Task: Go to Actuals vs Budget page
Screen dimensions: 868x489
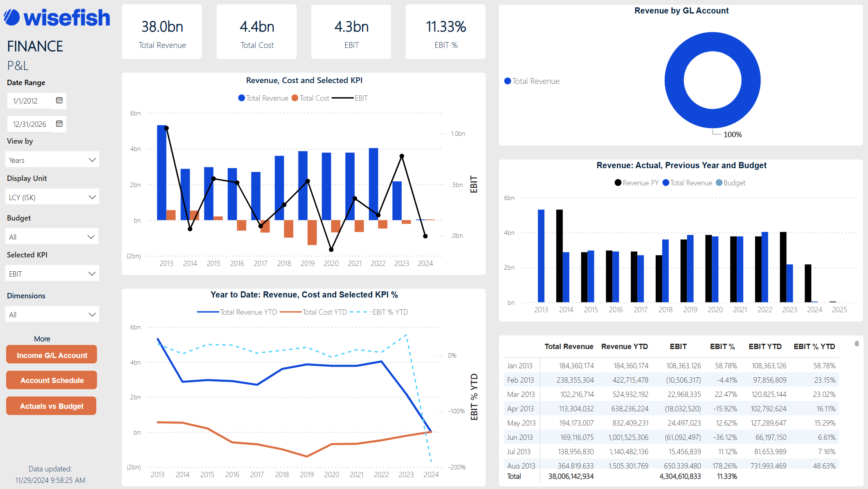Action: pos(52,406)
